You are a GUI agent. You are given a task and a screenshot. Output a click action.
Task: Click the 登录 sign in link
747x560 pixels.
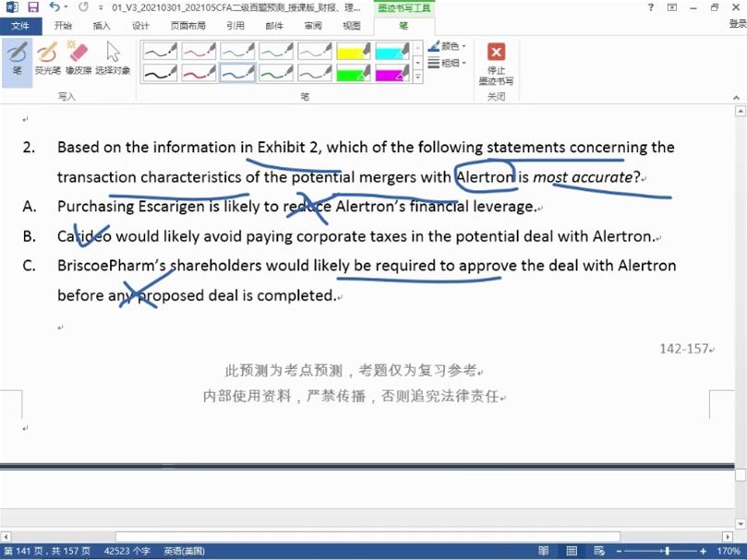coord(738,23)
